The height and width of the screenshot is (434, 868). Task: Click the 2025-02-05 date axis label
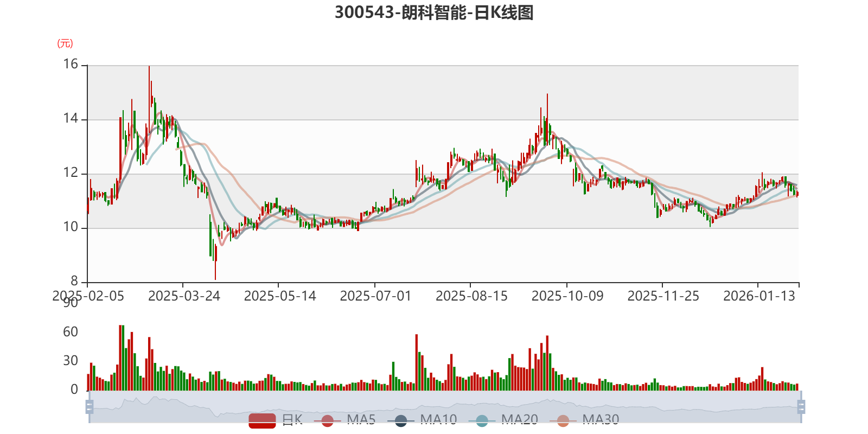coord(88,296)
